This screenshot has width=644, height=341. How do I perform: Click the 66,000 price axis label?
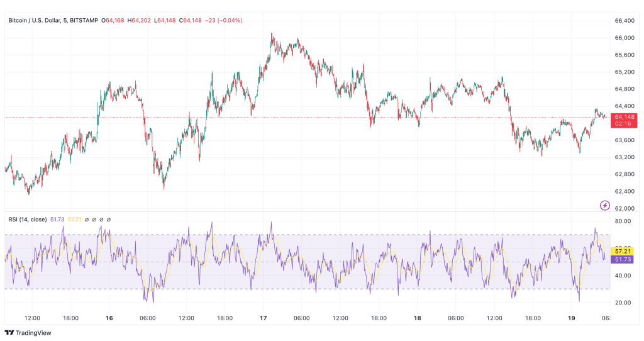point(625,38)
